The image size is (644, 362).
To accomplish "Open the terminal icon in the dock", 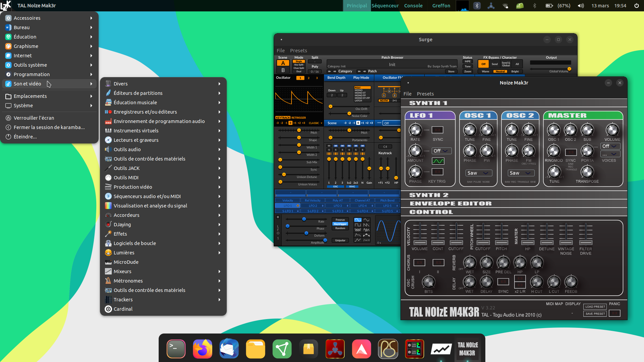I will [x=176, y=349].
